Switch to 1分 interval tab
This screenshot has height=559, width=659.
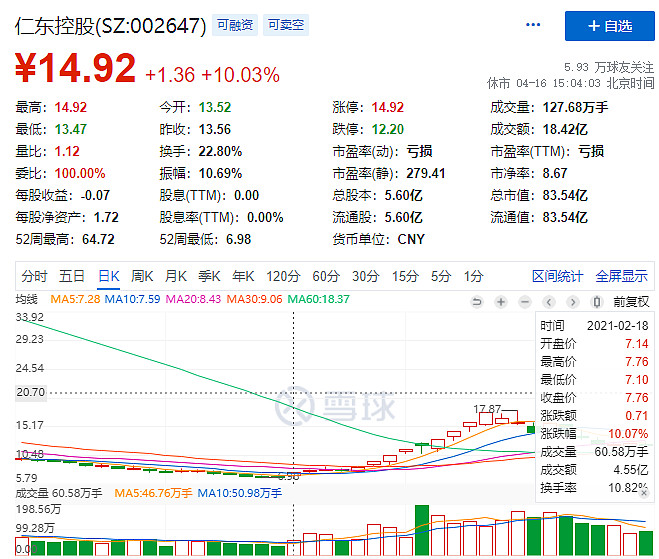tap(474, 276)
